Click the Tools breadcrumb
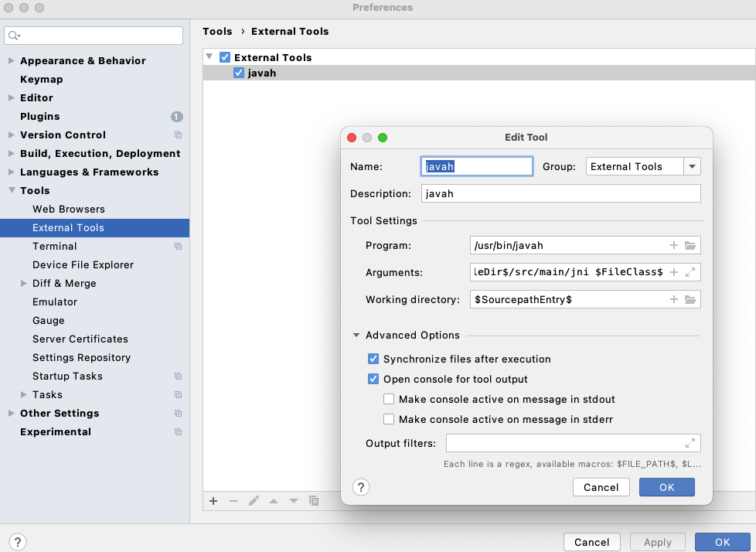This screenshot has height=552, width=756. click(217, 32)
